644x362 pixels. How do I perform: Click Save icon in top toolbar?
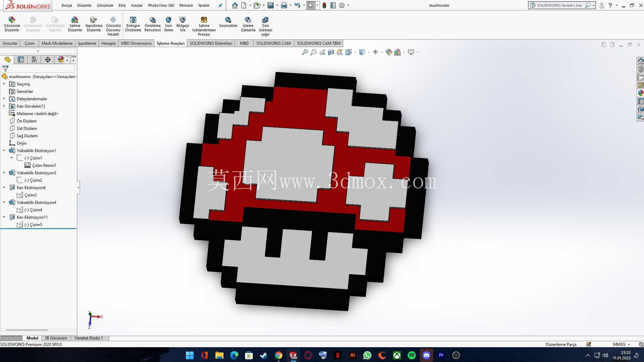(270, 5)
